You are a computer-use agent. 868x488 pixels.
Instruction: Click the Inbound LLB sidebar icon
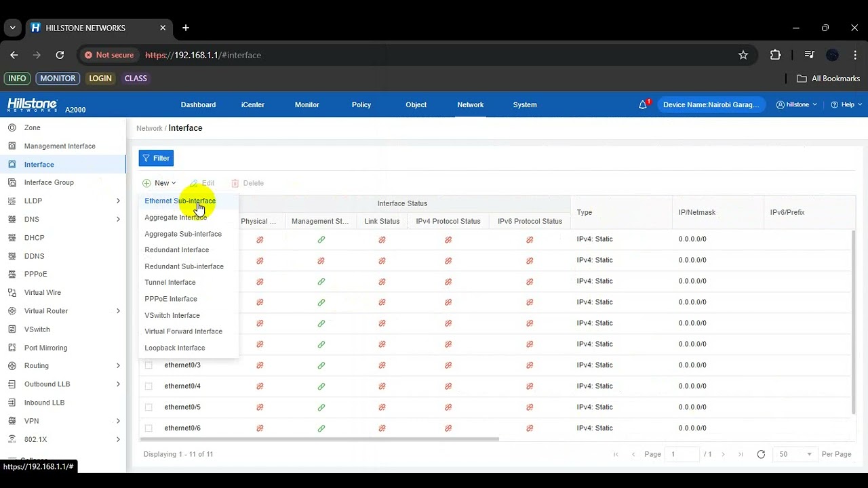pyautogui.click(x=12, y=402)
